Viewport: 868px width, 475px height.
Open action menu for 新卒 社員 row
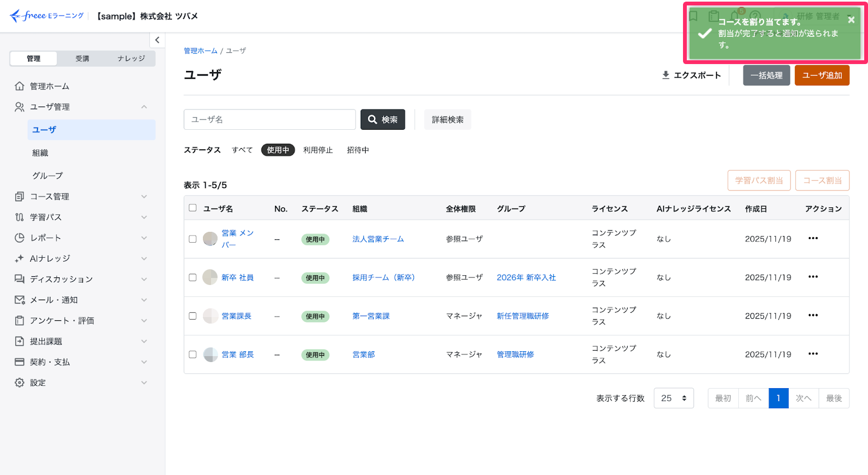(x=813, y=277)
